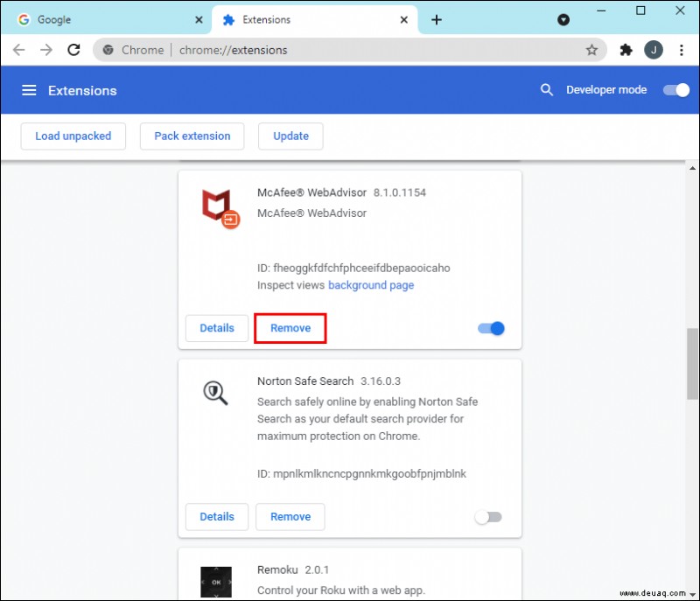Go back to the previous page
The image size is (700, 601).
coord(18,50)
